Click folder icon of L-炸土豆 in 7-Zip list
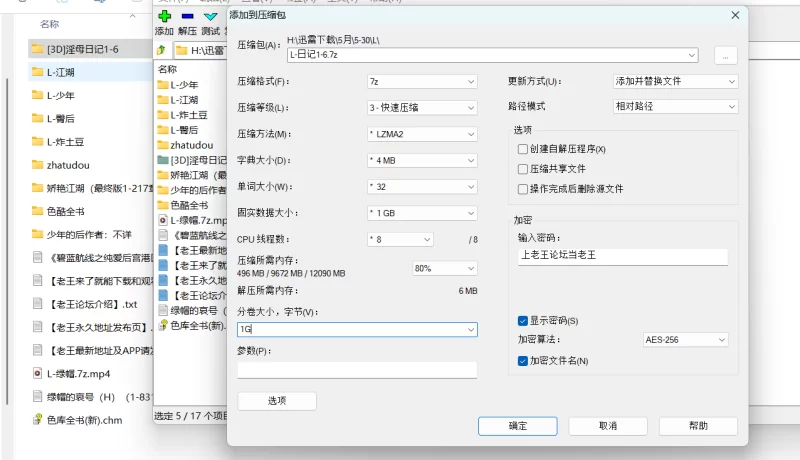This screenshot has width=800, height=460. click(x=163, y=115)
